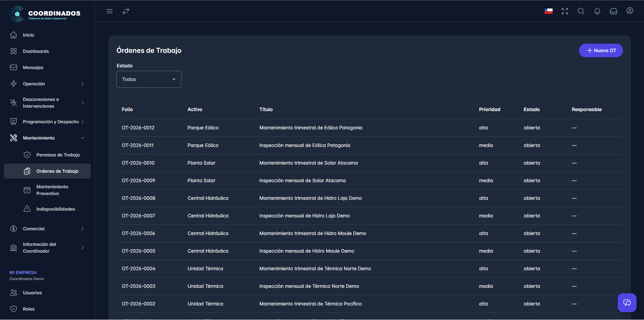Toggle the fullscreen icon

565,11
